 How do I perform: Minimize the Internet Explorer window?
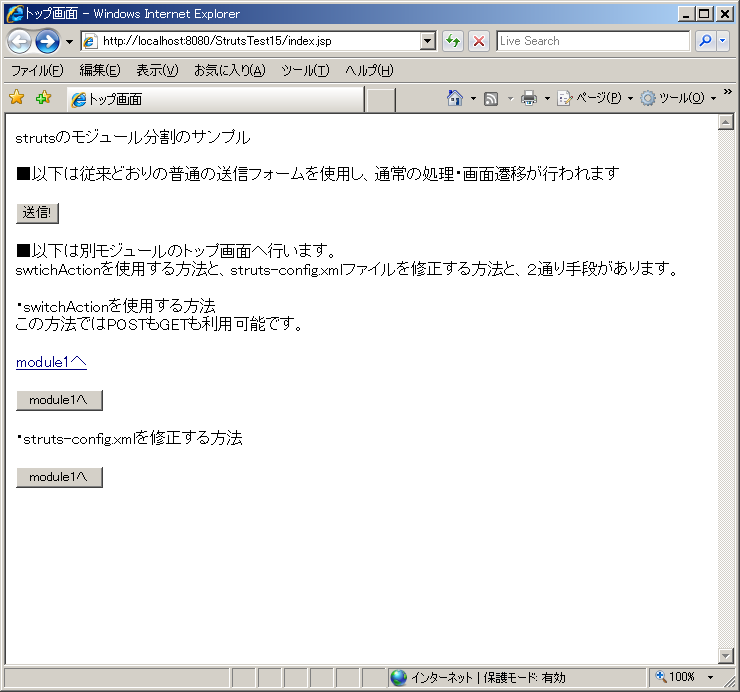(686, 14)
